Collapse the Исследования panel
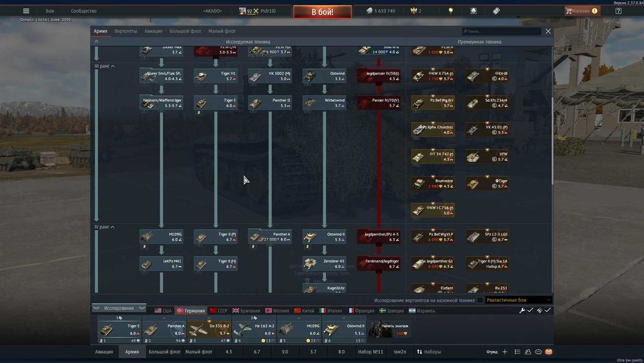This screenshot has height=363, width=644. pyautogui.click(x=118, y=308)
